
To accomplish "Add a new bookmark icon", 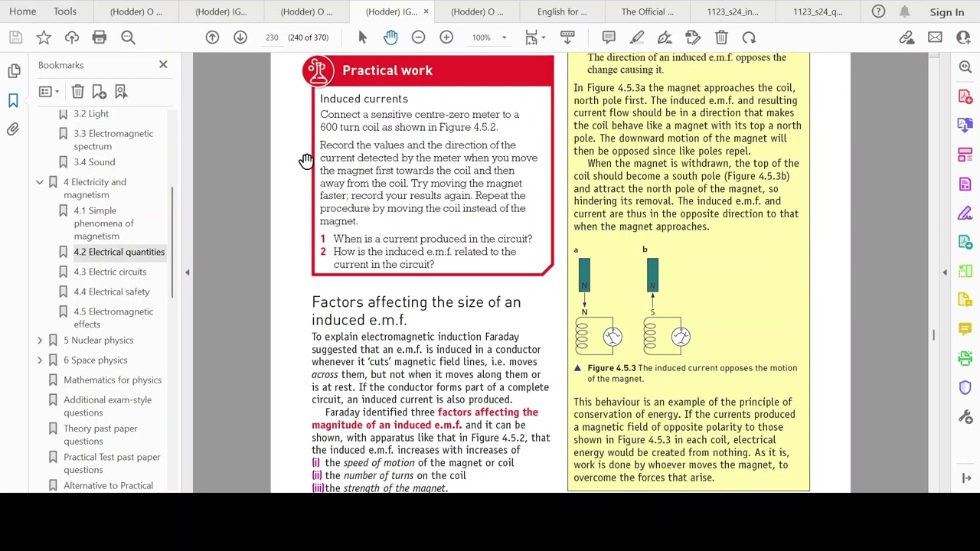I will (x=99, y=92).
